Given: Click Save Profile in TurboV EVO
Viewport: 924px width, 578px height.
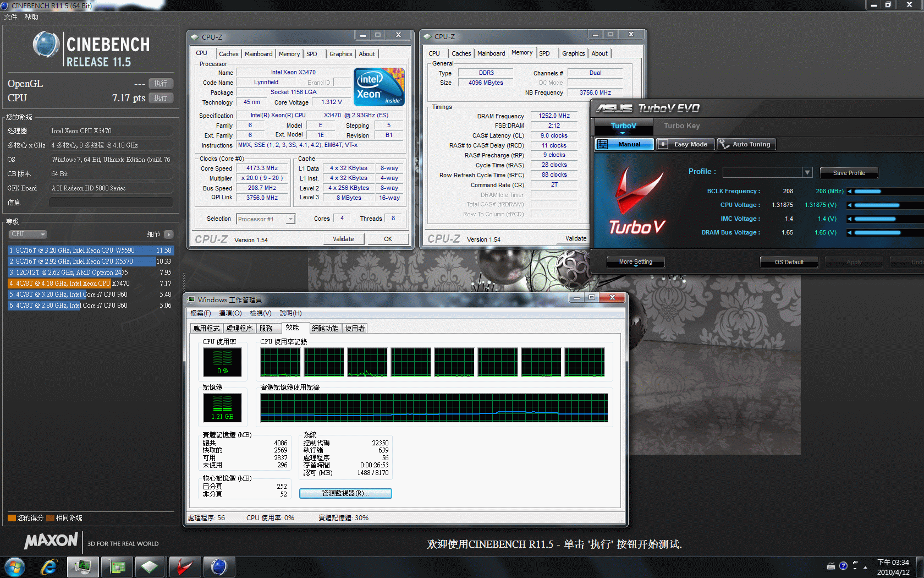Looking at the screenshot, I should click(x=849, y=173).
